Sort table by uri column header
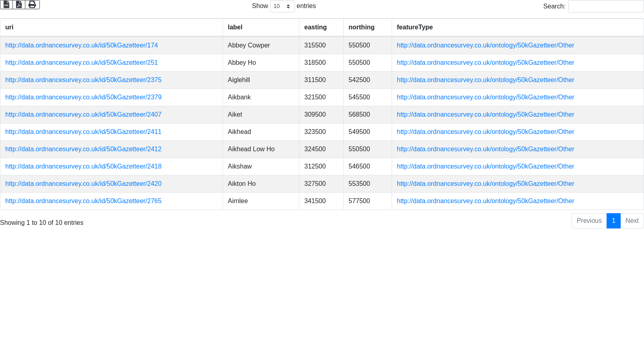 pos(9,27)
